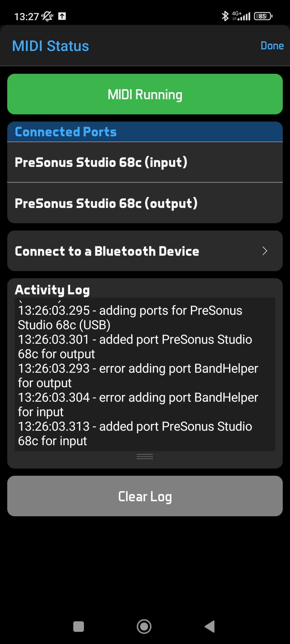The image size is (290, 644).
Task: Tap the 4G+ signal strength icon
Action: (x=242, y=16)
